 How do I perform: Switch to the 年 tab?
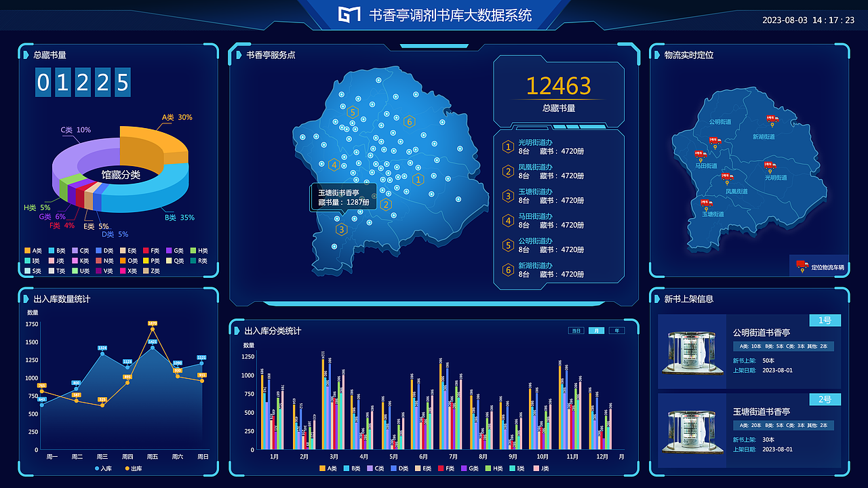click(616, 330)
